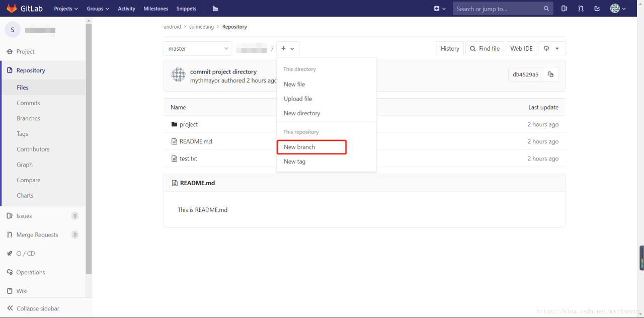This screenshot has height=318, width=644.
Task: Click the project folder icon
Action: tap(175, 124)
